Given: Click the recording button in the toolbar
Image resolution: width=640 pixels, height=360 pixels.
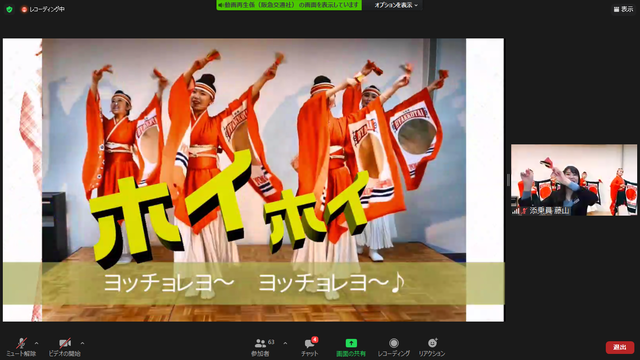Looking at the screenshot, I should [x=393, y=347].
